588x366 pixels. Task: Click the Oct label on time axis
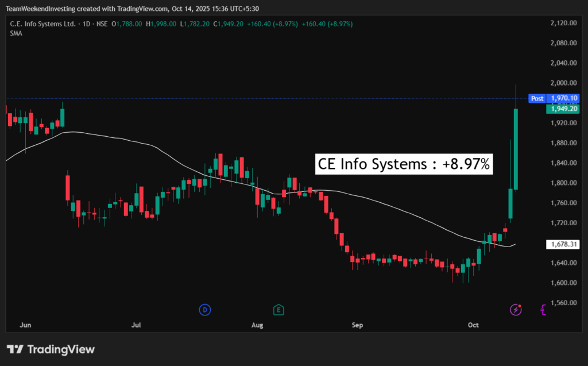click(473, 325)
